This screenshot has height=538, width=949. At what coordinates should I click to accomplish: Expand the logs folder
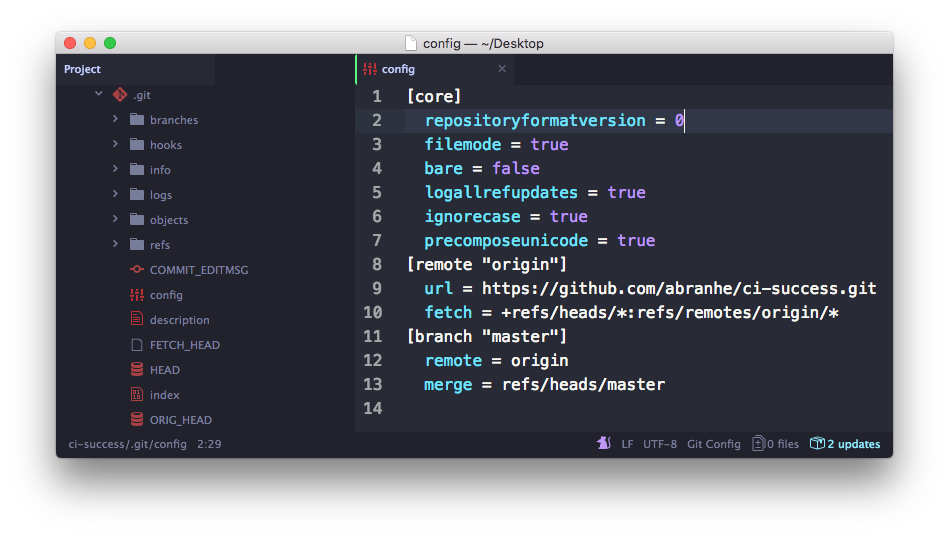(115, 194)
